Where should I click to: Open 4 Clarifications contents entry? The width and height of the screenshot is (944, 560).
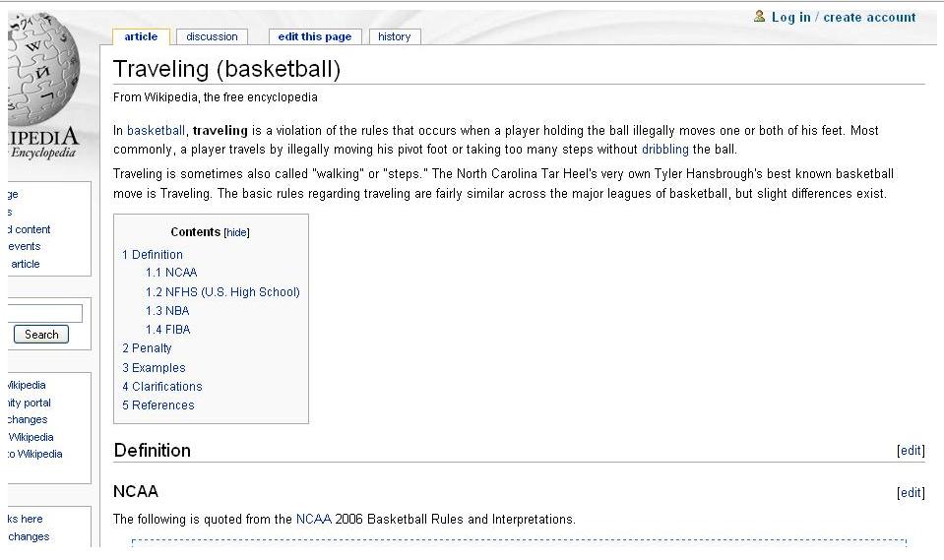162,387
